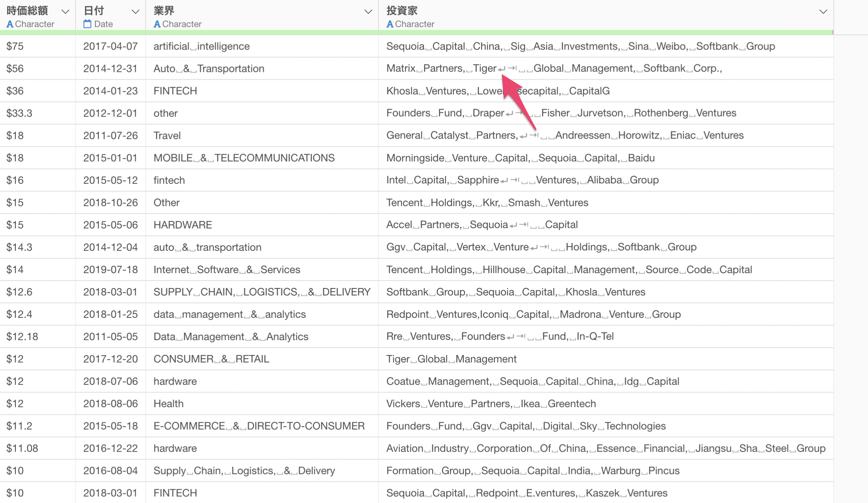Viewport: 868px width, 503px height.
Task: Click the Character type icon under 時価総額
Action: click(x=10, y=24)
